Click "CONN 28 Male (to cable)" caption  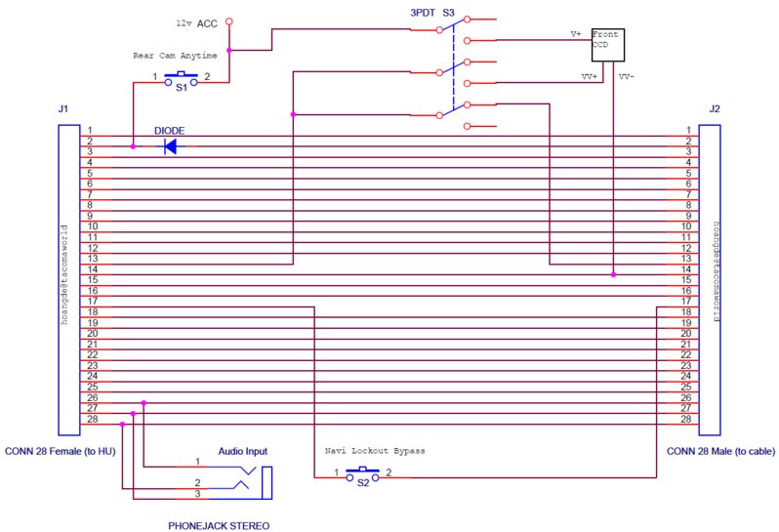pyautogui.click(x=720, y=451)
